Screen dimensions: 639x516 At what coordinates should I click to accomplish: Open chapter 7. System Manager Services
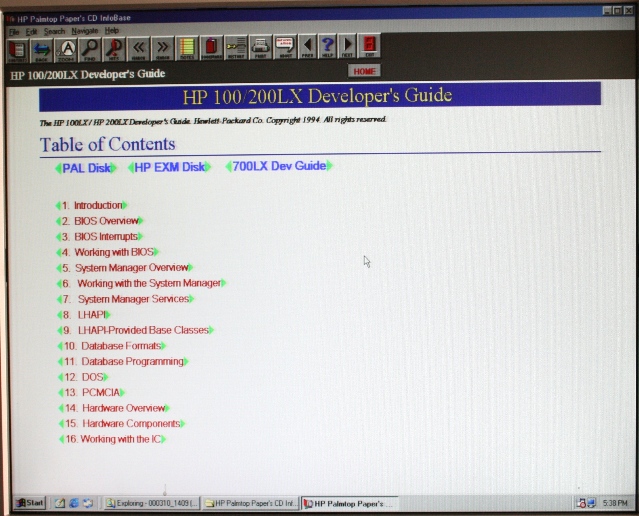(126, 299)
